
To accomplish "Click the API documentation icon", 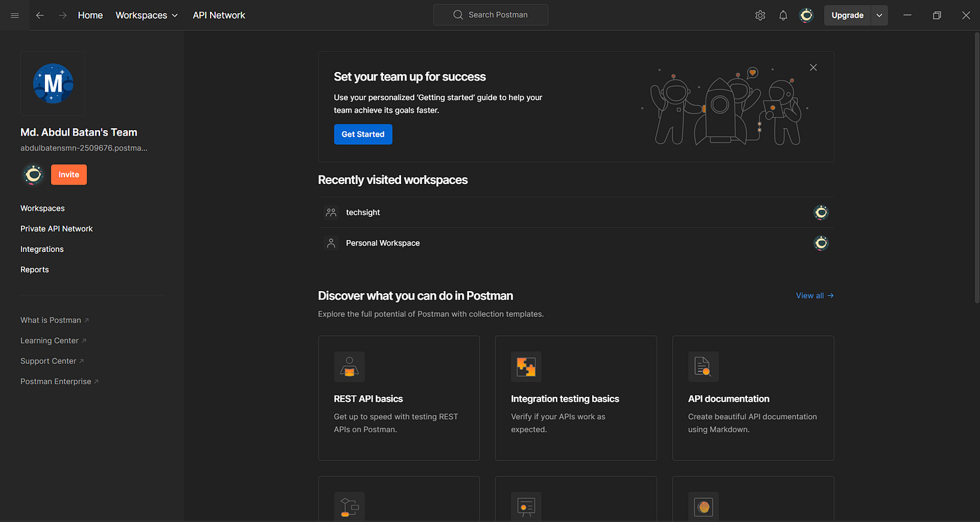I will [703, 367].
